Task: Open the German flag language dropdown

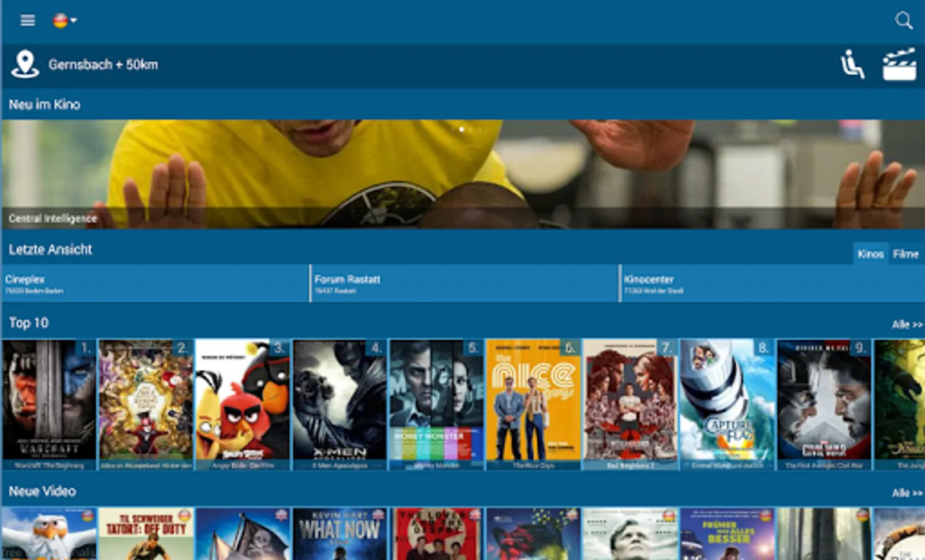Action: 65,21
